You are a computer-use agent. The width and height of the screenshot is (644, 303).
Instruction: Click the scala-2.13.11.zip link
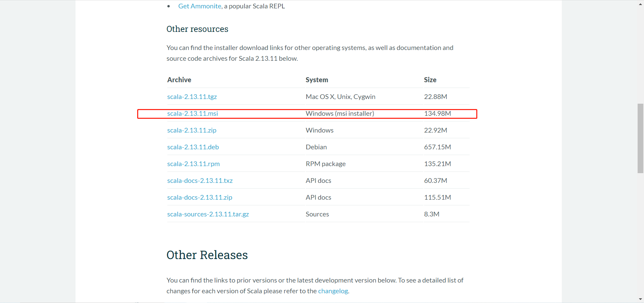(x=192, y=130)
